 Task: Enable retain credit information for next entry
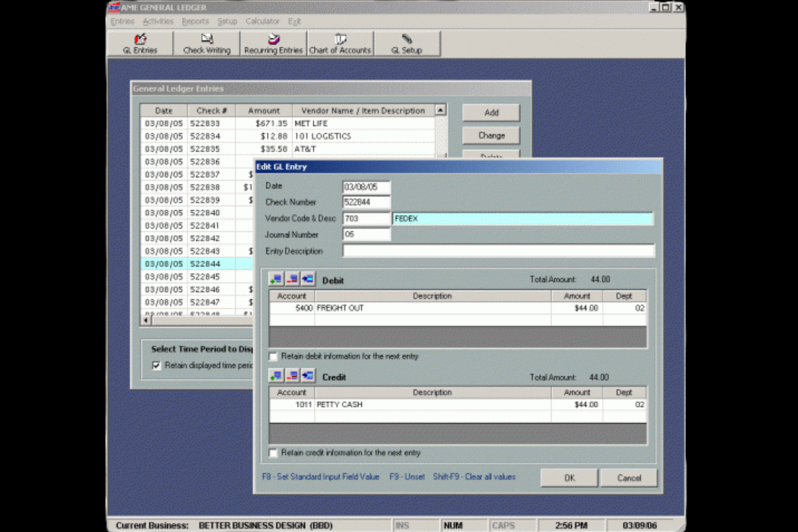point(273,453)
